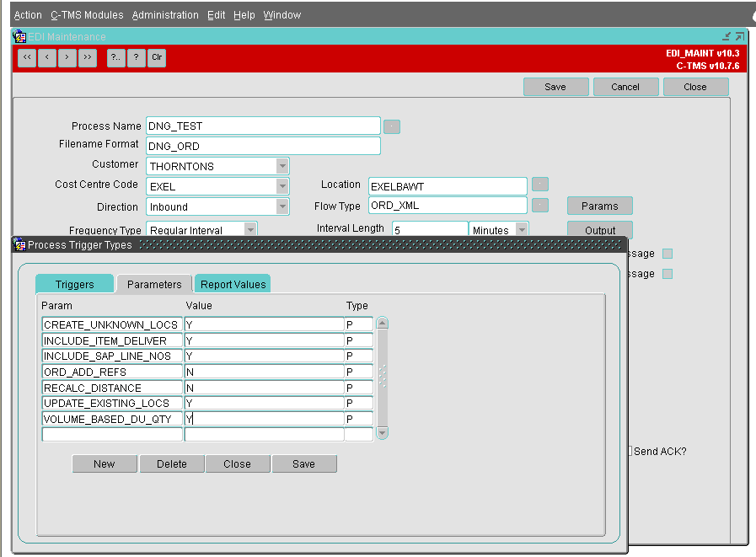756x557 pixels.
Task: Click parameter list scrollbar down arrow
Action: [x=382, y=433]
